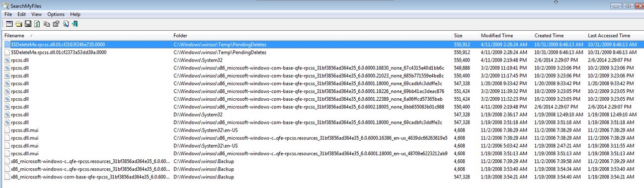
Task: Select rpcss.dll in C:\Windows\System32 row
Action: tap(322, 60)
